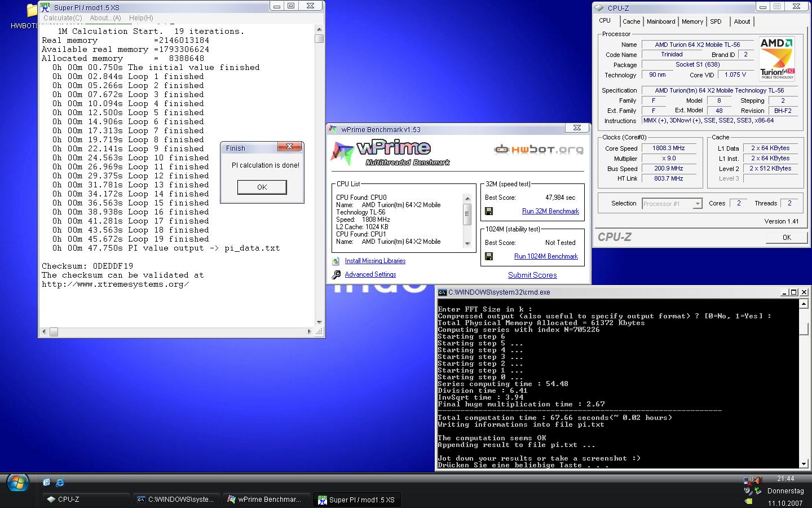This screenshot has width=812, height=508.
Task: Click Super PI horizontal scrollbar right arrow
Action: 309,332
